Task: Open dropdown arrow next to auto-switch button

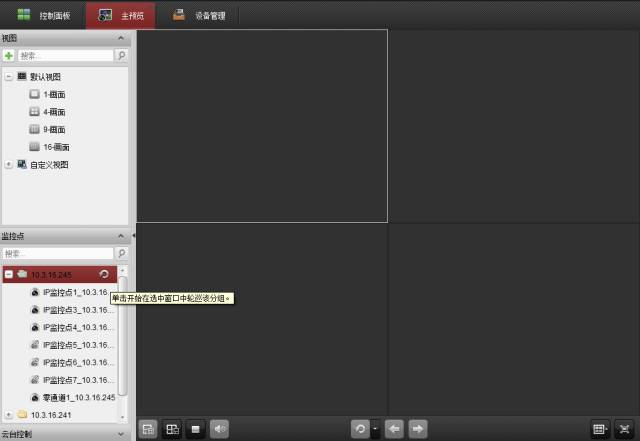Action: click(x=375, y=429)
